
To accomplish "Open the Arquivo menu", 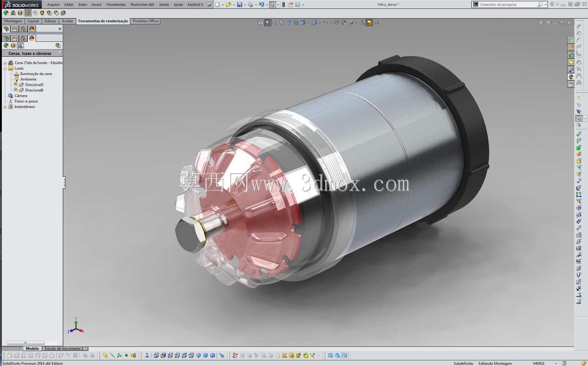I will point(53,5).
